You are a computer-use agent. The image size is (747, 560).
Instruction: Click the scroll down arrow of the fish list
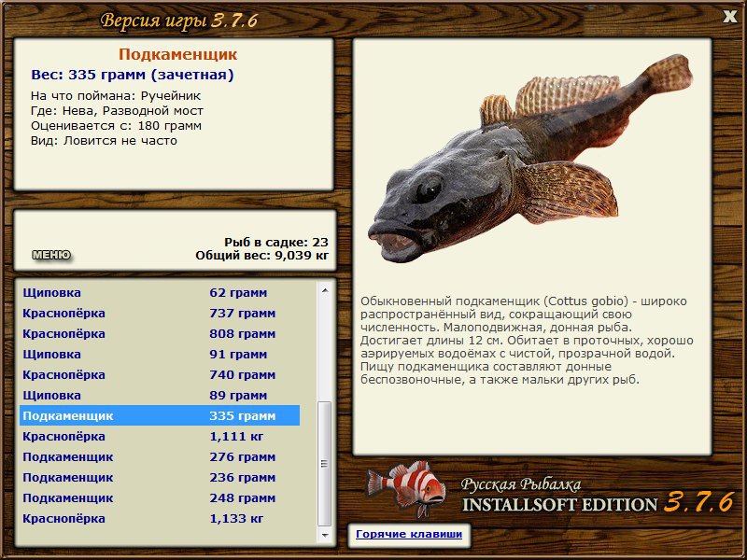pyautogui.click(x=325, y=535)
